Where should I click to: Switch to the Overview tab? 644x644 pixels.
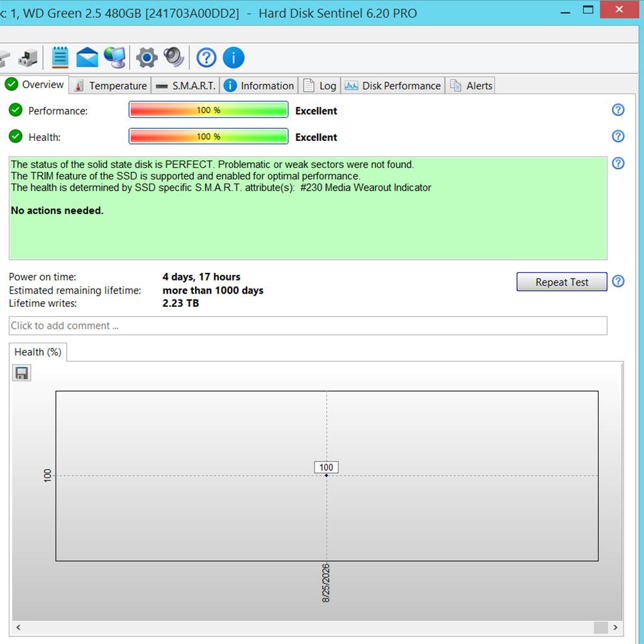[35, 85]
